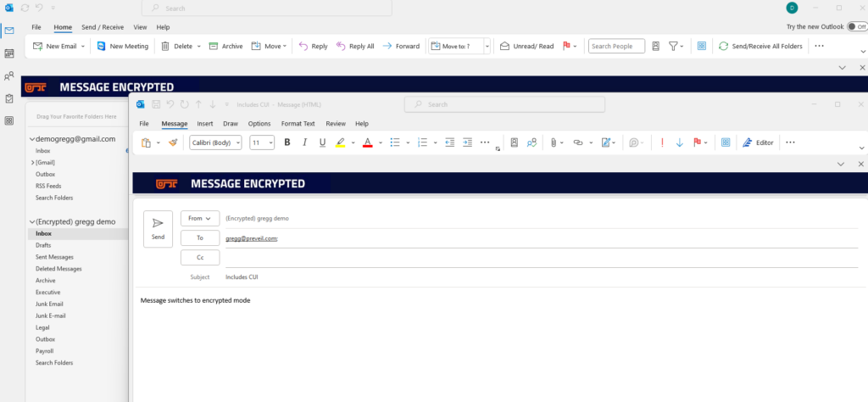Insert bullet list in message

point(395,142)
